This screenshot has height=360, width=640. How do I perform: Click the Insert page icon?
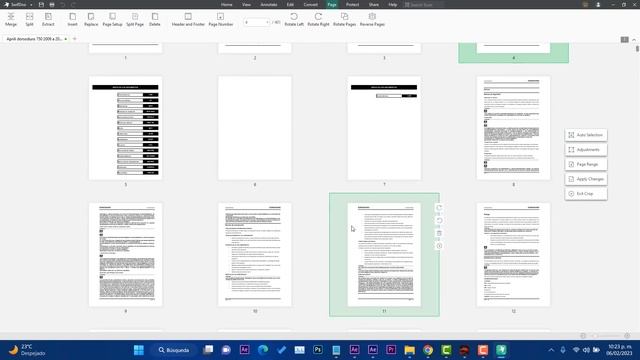[x=72, y=19]
